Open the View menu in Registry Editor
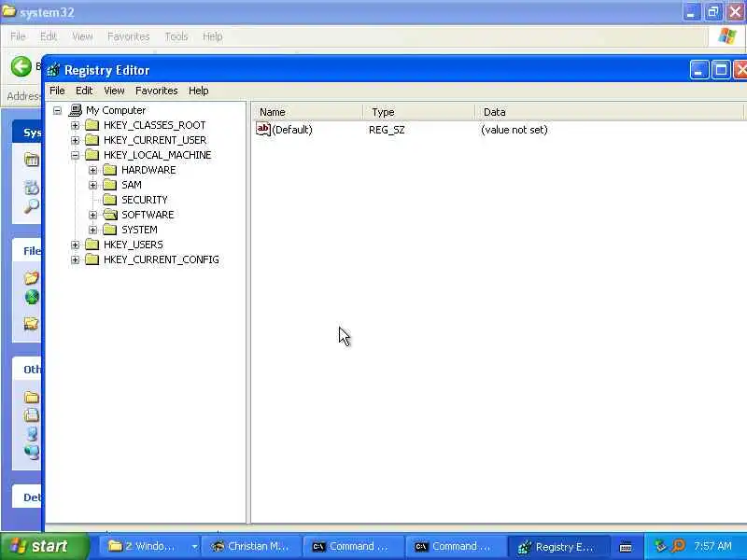The image size is (747, 560). (x=114, y=91)
